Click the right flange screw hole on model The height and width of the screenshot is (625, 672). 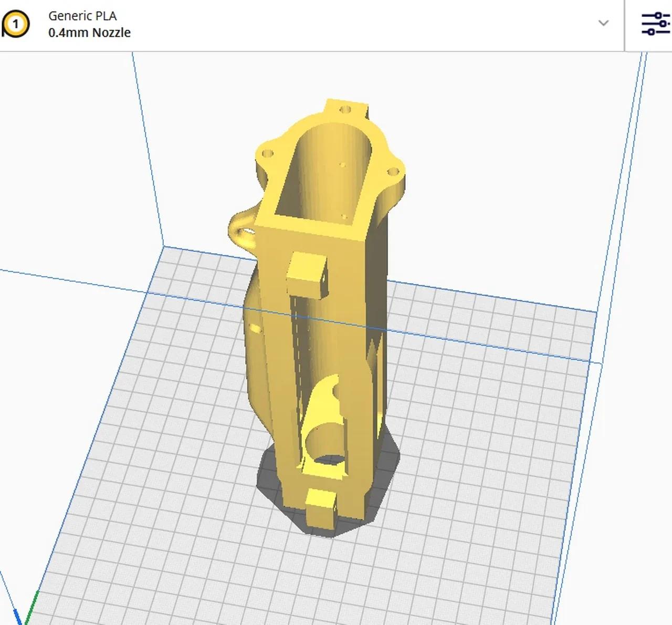(x=392, y=172)
